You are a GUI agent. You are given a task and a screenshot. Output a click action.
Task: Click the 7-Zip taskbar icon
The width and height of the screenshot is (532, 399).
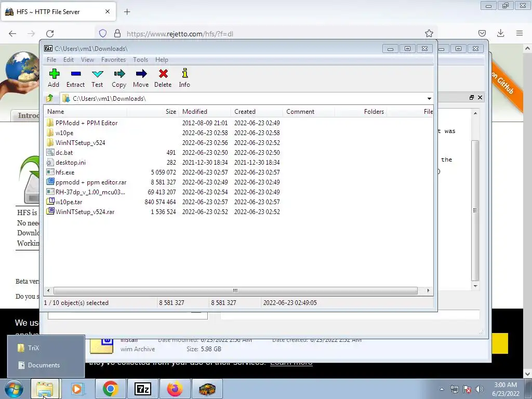[x=142, y=389]
